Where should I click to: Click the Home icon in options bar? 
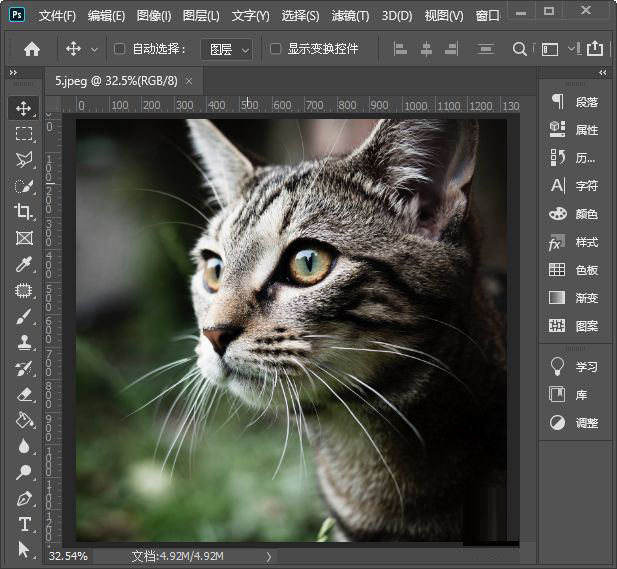click(32, 49)
